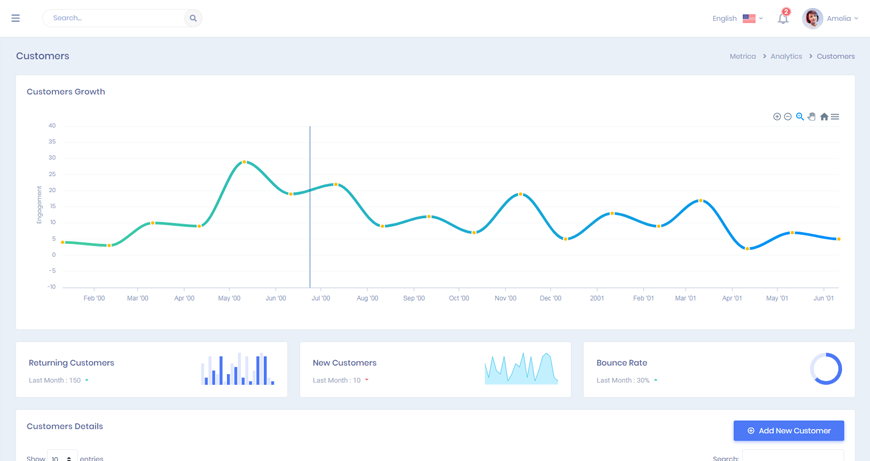
Task: Open the chart export menu icon
Action: tap(835, 117)
